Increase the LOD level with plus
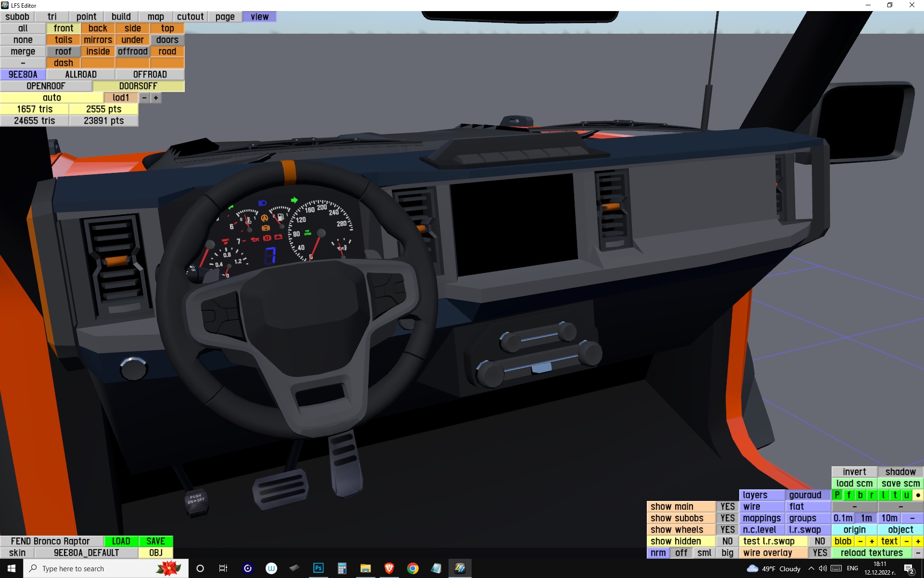This screenshot has height=578, width=924. pyautogui.click(x=155, y=98)
